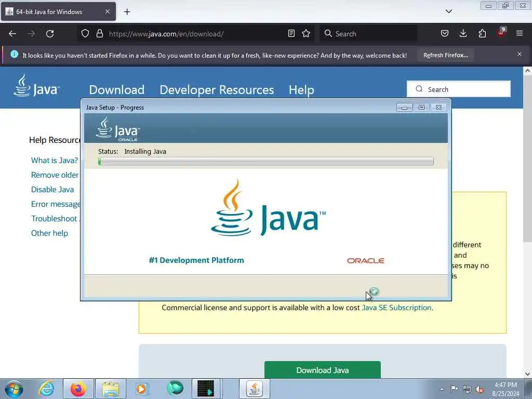Click the Installing Java progress bar

(x=265, y=161)
